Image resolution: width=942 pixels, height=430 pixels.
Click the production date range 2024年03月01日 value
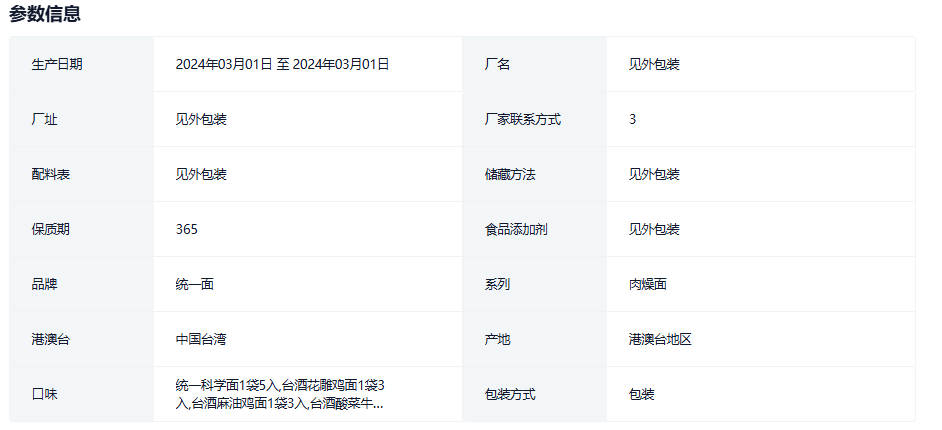[282, 64]
